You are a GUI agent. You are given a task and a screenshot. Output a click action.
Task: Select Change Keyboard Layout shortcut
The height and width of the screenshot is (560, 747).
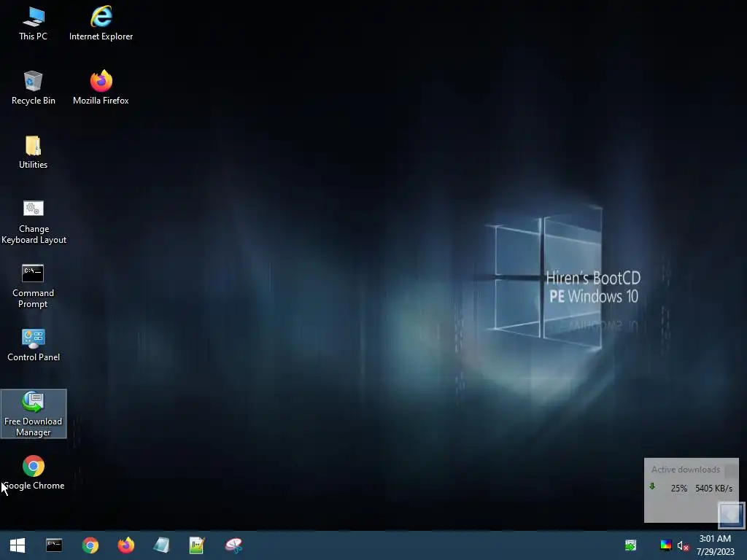coord(34,222)
